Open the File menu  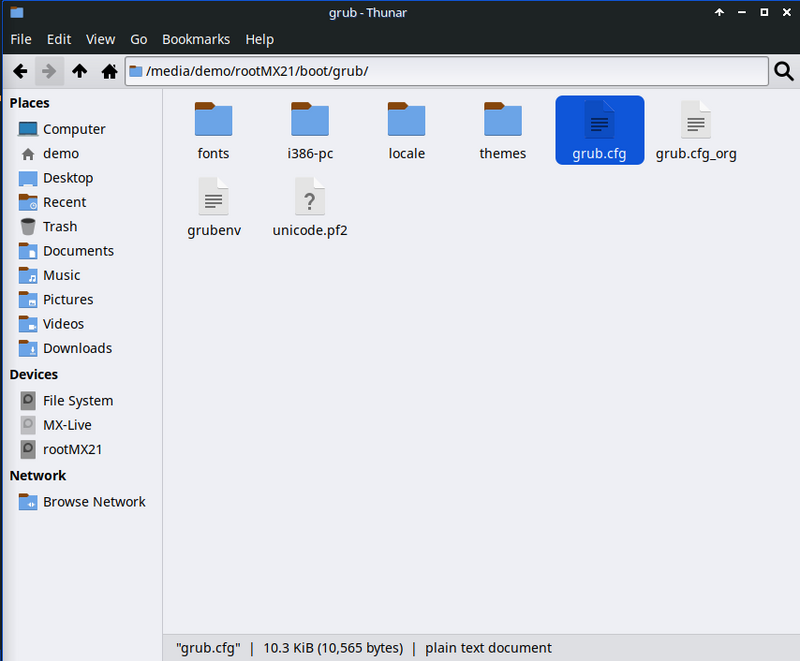(21, 39)
